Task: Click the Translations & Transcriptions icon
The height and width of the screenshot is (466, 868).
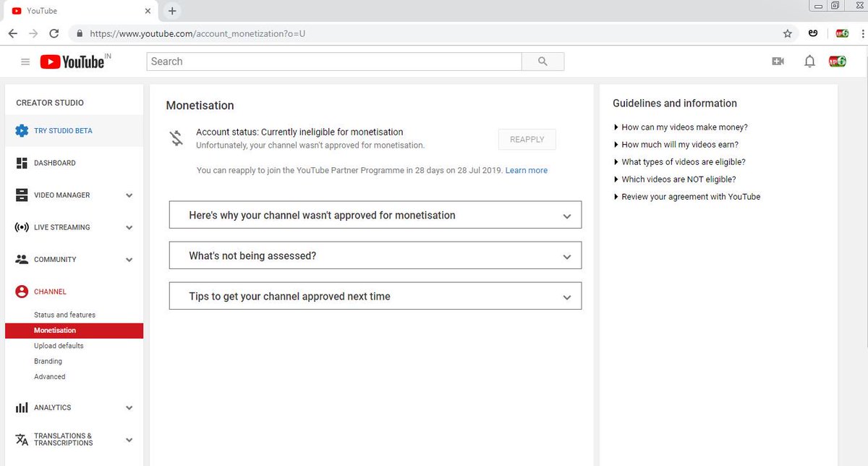Action: [22, 439]
